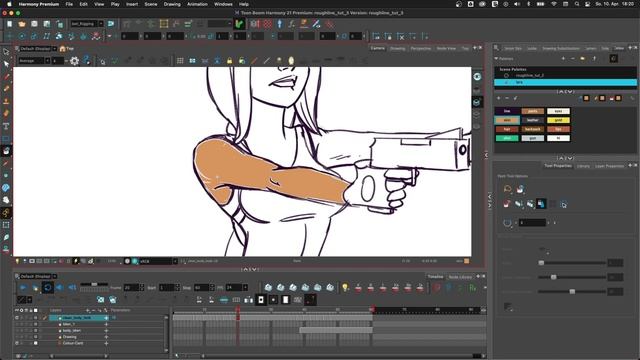The width and height of the screenshot is (640, 360).
Task: Click the Open scene folder icon
Action: (22, 24)
